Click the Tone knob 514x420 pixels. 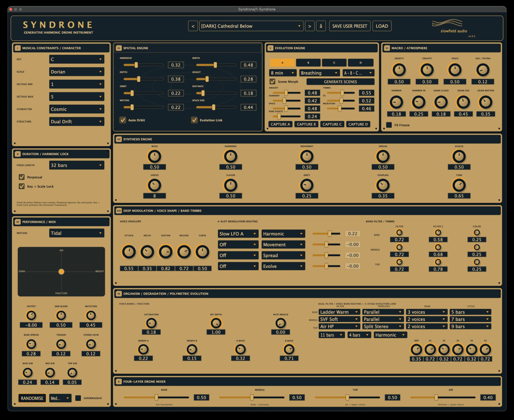(x=459, y=185)
